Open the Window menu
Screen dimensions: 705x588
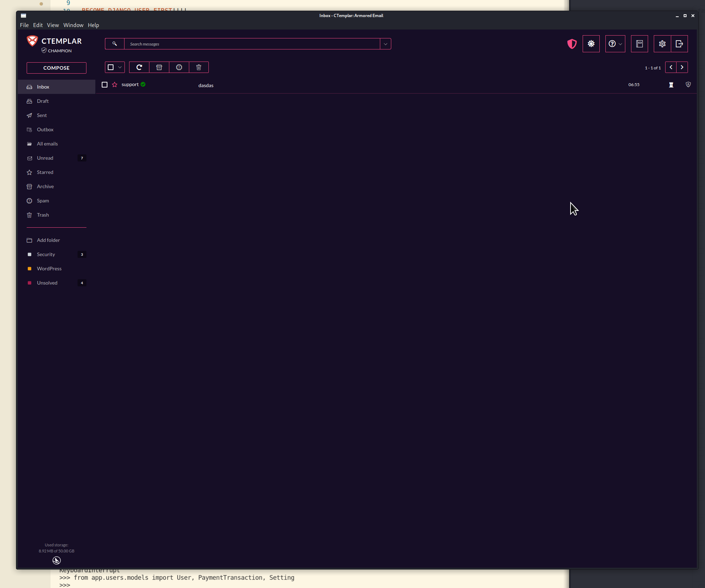(x=73, y=25)
